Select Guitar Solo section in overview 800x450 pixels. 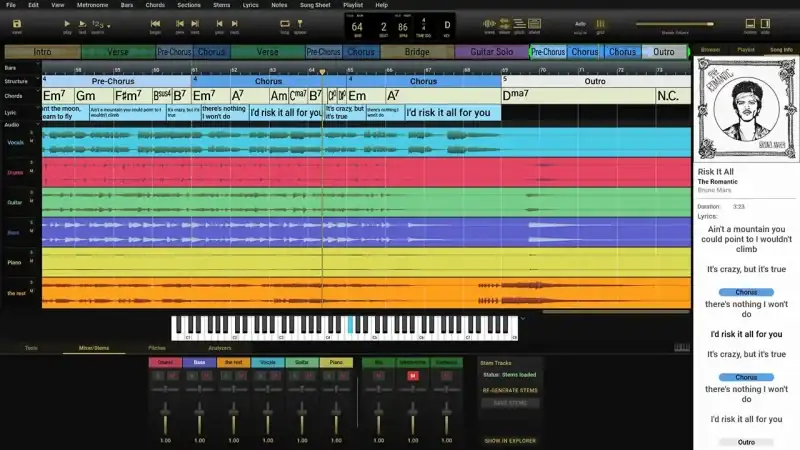coord(491,52)
